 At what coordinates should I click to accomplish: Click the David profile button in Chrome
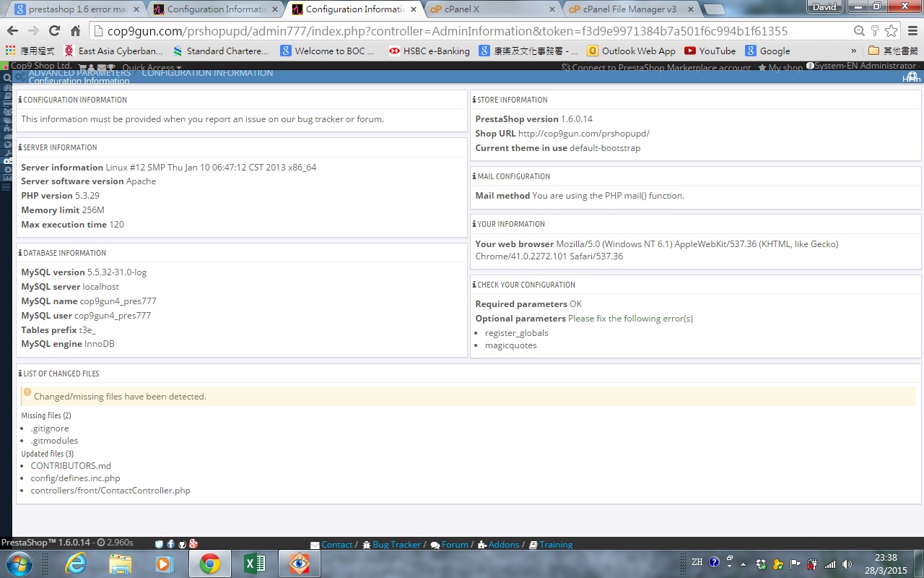tap(824, 7)
